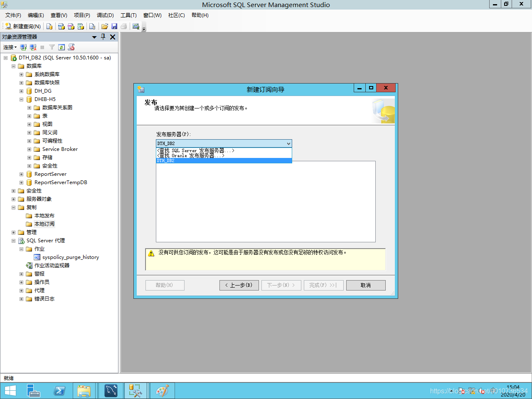
Task: Open the 编辑(E) menu
Action: click(x=36, y=15)
